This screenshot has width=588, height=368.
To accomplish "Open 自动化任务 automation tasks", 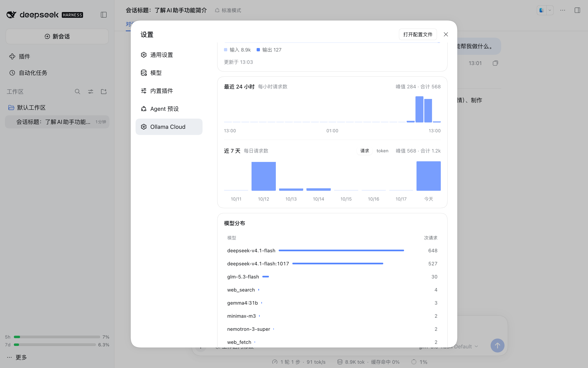I will tap(57, 73).
